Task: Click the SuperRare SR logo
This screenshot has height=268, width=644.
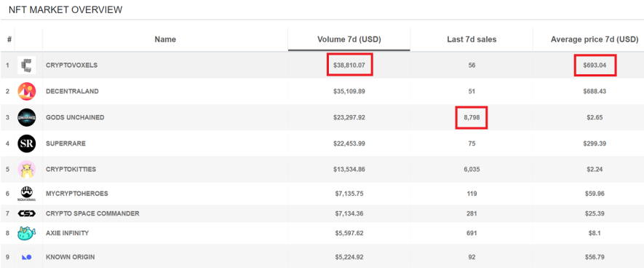Action: click(27, 143)
